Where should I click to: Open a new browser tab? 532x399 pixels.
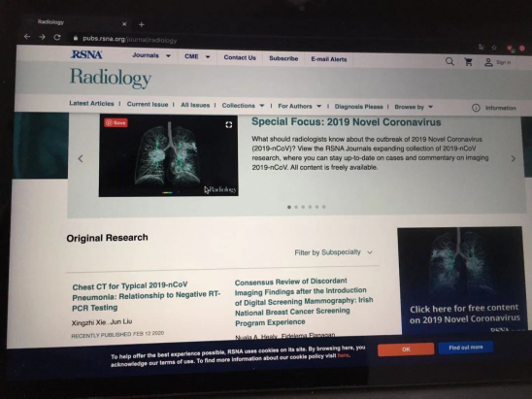click(142, 24)
